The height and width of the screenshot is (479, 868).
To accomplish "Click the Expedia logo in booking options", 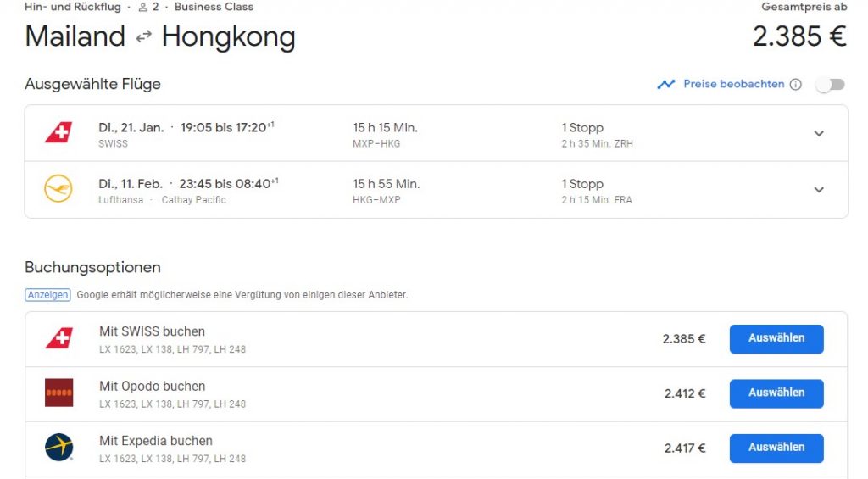I will pyautogui.click(x=58, y=448).
